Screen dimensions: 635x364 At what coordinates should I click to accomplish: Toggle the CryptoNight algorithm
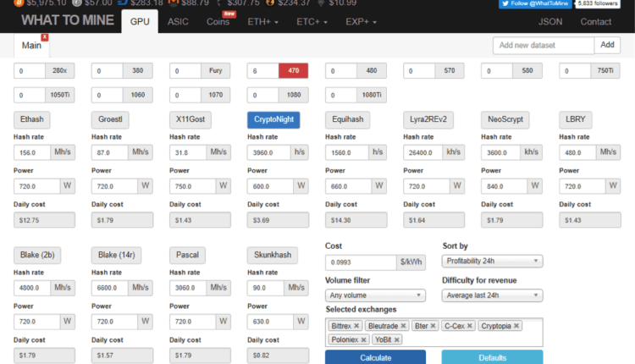pos(273,120)
